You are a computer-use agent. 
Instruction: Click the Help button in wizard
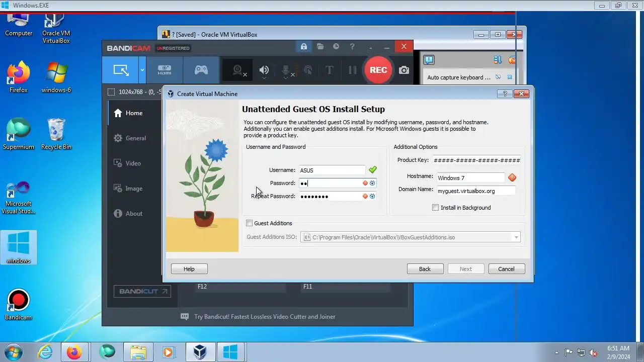point(189,269)
